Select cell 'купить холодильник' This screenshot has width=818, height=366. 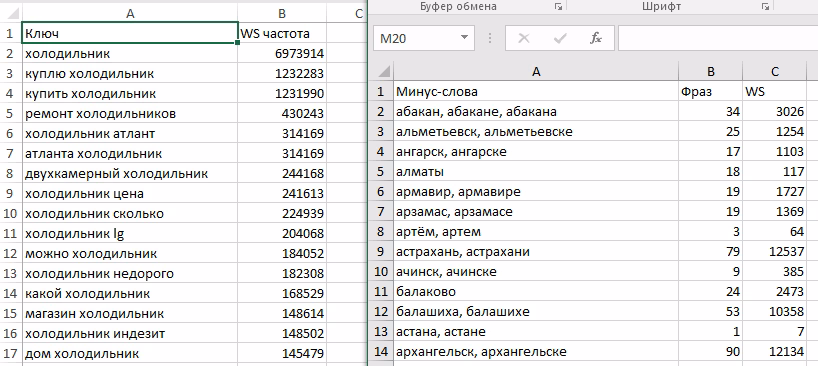(x=130, y=93)
